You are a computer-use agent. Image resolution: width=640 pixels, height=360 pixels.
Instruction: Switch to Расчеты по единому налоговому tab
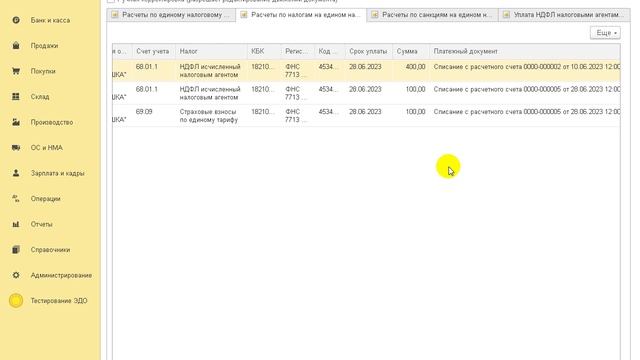tap(171, 15)
